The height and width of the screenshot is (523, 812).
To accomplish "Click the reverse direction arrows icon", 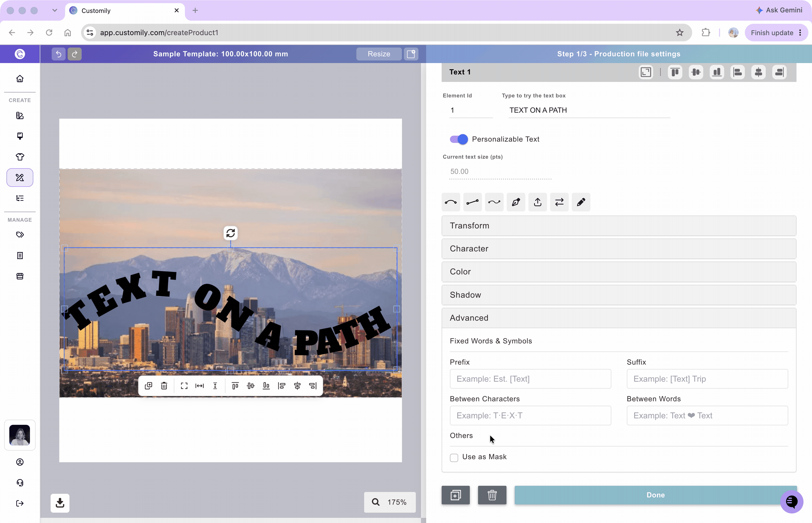I will pyautogui.click(x=559, y=202).
